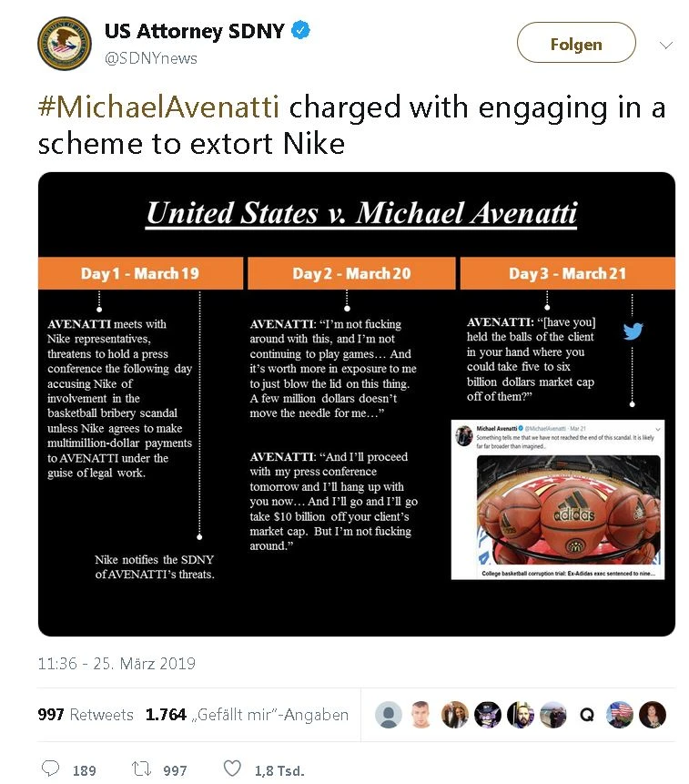Click the retweet arrows icon
Image resolution: width=689 pixels, height=784 pixels.
[141, 769]
